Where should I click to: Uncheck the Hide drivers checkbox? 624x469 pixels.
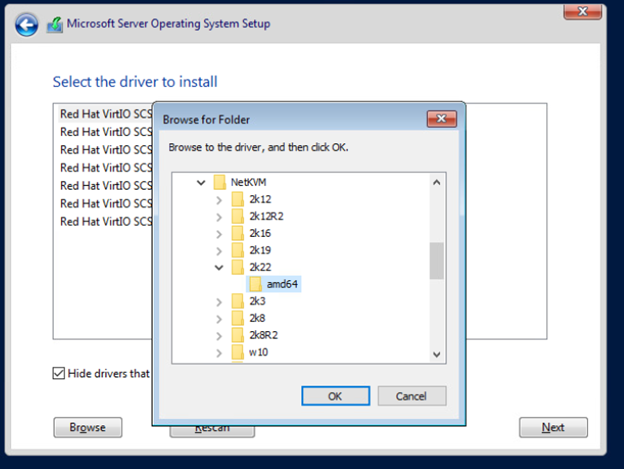point(58,373)
